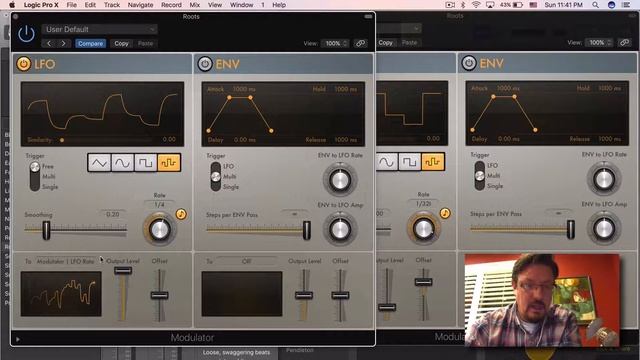Click the ENV to LFO Amp knob in front window
Screen dimensions: 640x360
(x=340, y=229)
